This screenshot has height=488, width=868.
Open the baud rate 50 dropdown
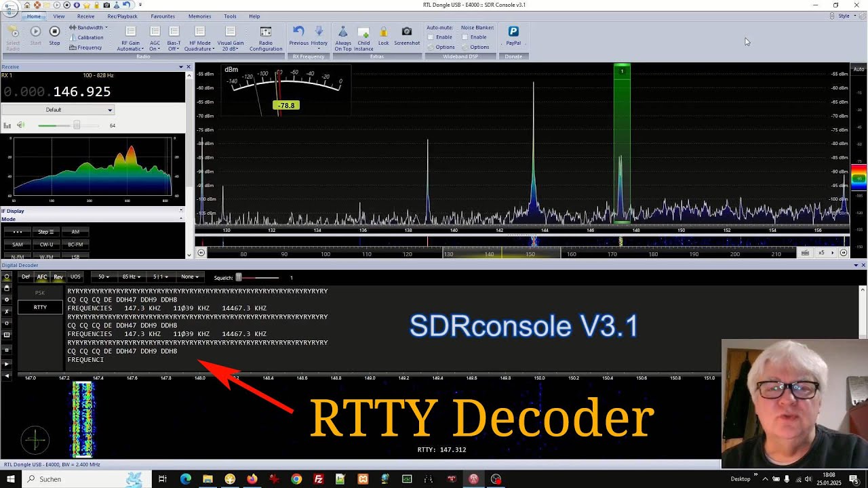tap(105, 277)
